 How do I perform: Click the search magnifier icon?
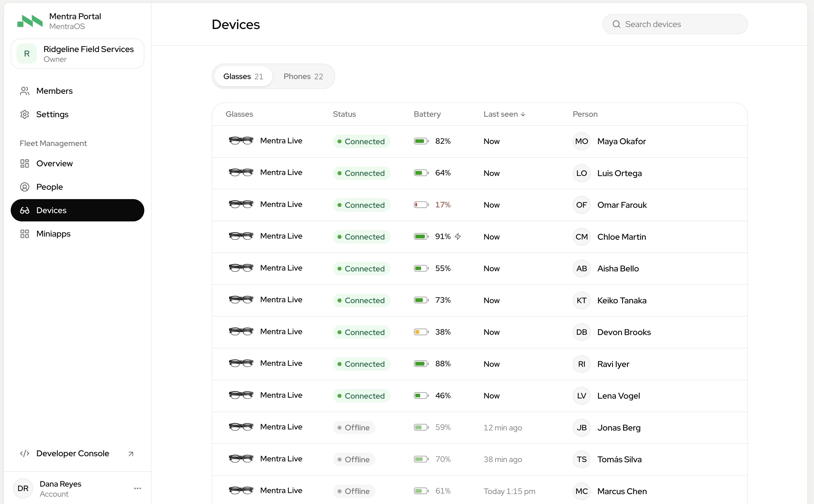(x=617, y=24)
